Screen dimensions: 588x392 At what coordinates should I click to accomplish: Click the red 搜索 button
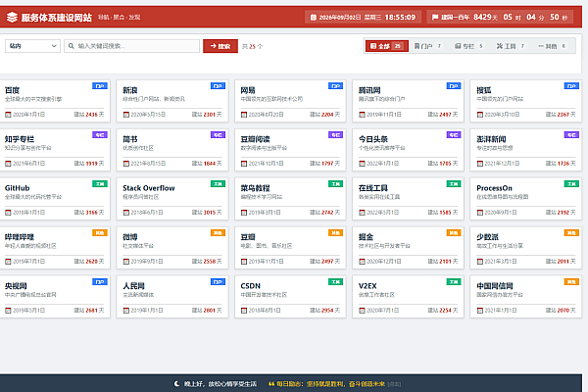tap(220, 46)
